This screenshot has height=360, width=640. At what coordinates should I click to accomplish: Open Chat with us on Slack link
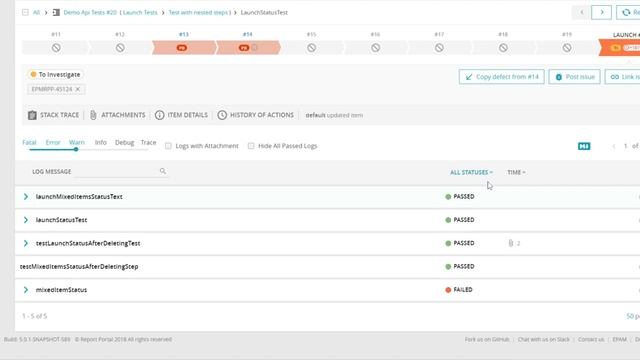click(x=544, y=339)
